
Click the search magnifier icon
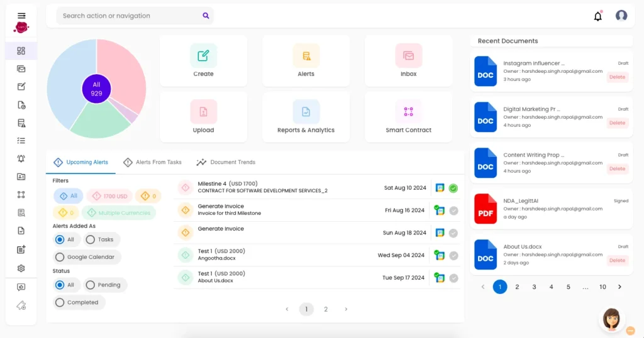pos(206,16)
